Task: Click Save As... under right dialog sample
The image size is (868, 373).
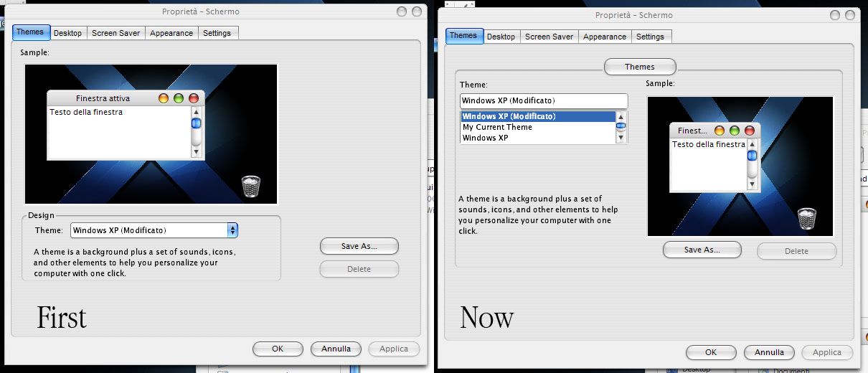Action: pos(702,250)
